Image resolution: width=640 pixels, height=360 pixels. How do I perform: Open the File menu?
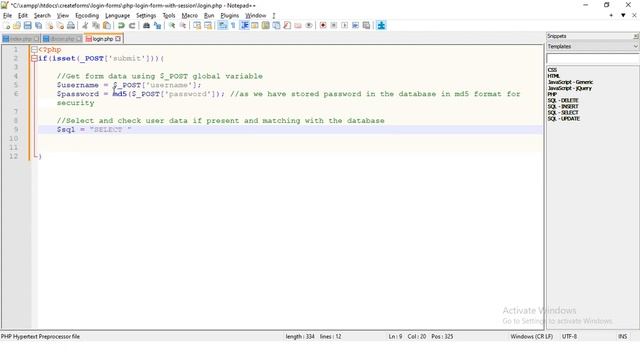[7, 16]
